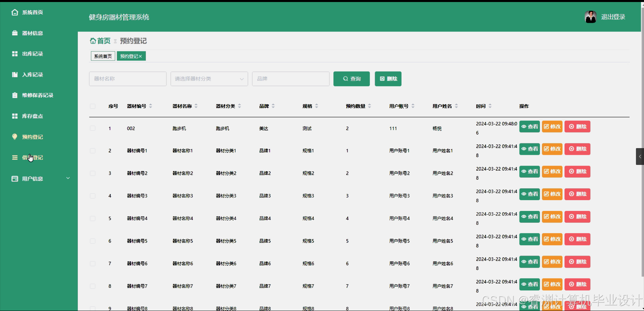Open 维修保养记录 in the sidebar

37,95
